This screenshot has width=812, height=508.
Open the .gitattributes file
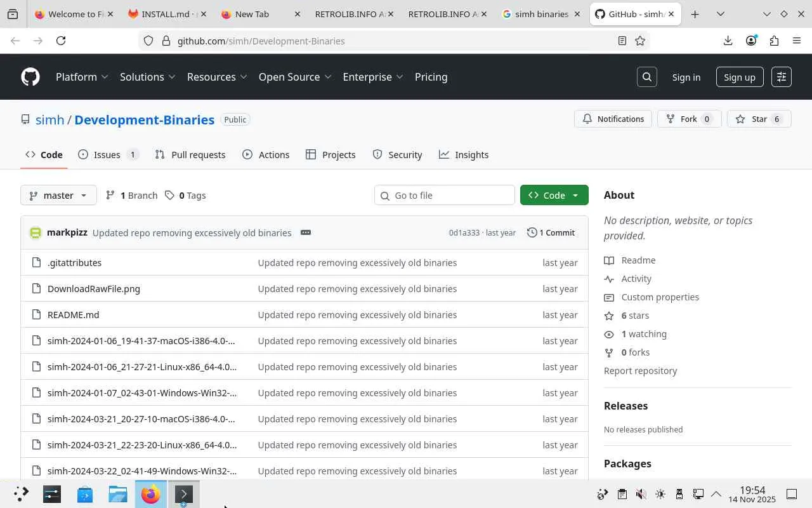pos(75,262)
